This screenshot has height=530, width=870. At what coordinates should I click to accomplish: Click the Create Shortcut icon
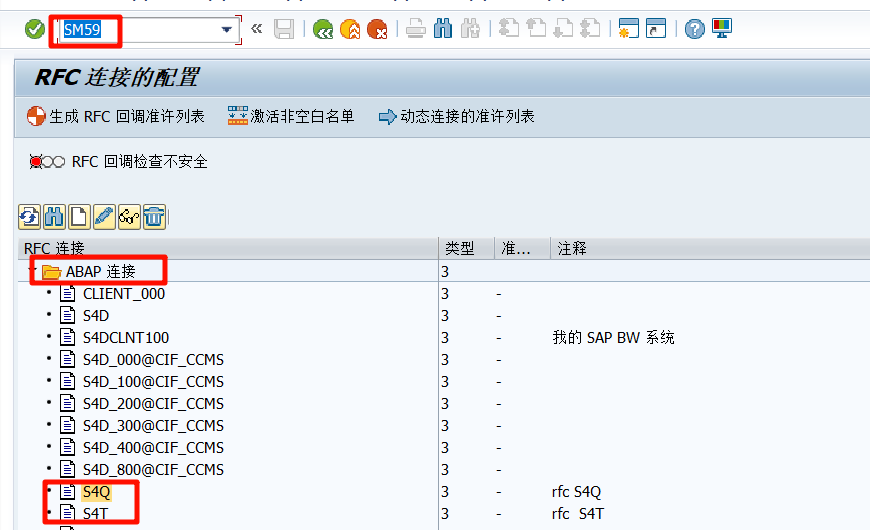(656, 29)
